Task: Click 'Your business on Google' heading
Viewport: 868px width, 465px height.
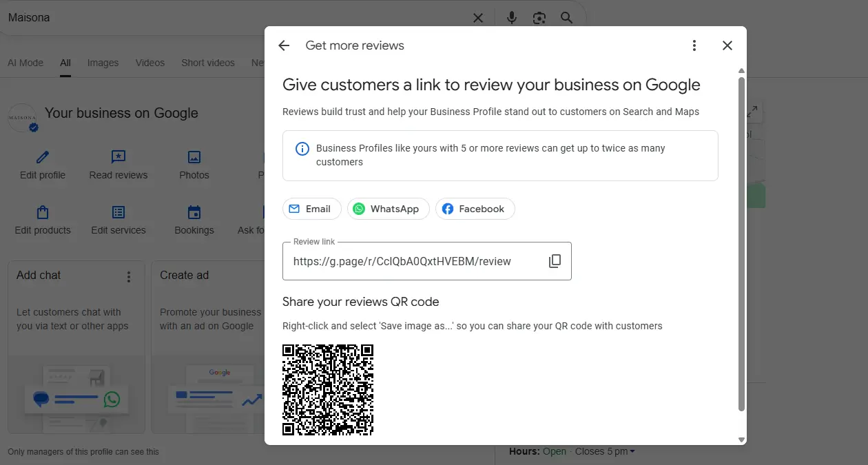Action: (x=121, y=113)
